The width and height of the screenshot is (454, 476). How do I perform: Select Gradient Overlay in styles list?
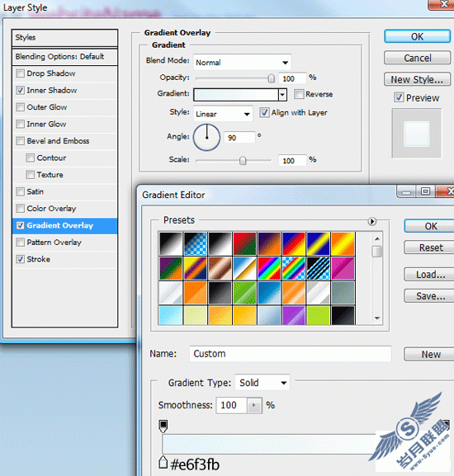pyautogui.click(x=65, y=225)
